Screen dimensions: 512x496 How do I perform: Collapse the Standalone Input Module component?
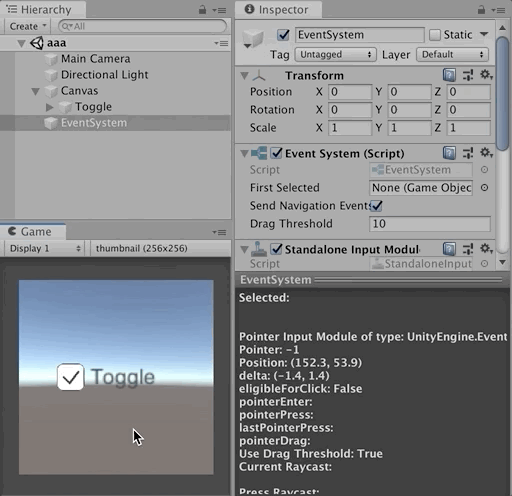[244, 249]
